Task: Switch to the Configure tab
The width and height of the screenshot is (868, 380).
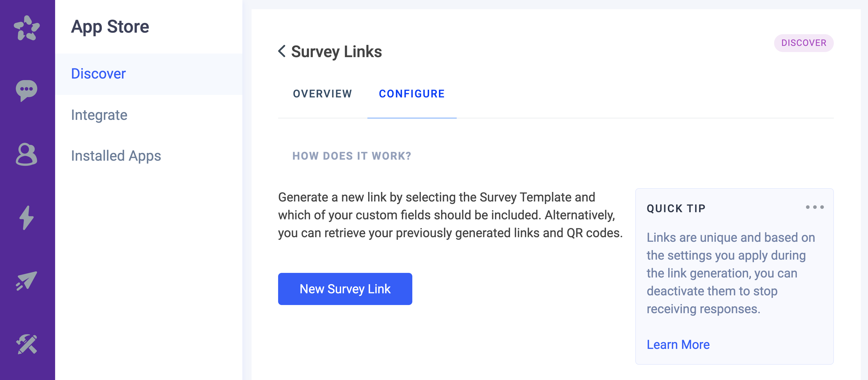Action: tap(412, 94)
